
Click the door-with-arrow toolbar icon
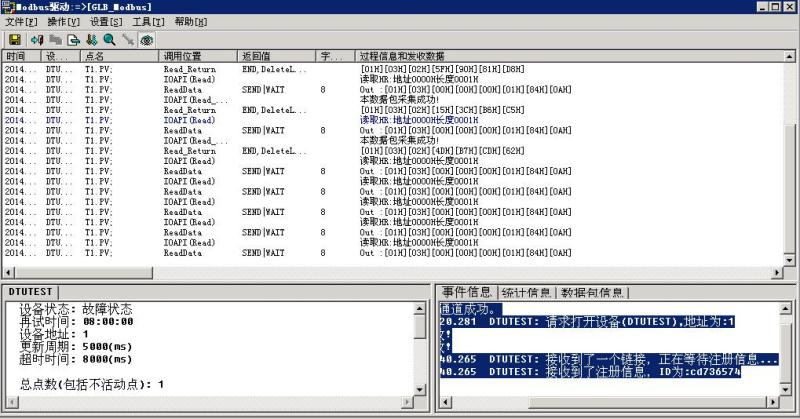point(37,40)
